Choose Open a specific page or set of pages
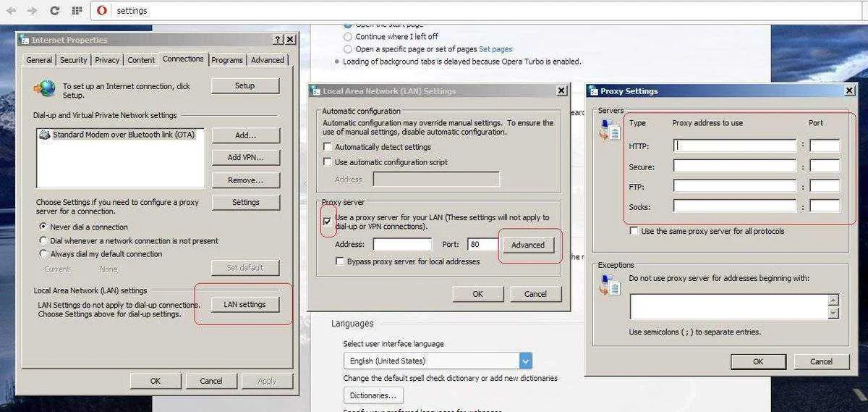The height and width of the screenshot is (412, 868). [x=348, y=49]
